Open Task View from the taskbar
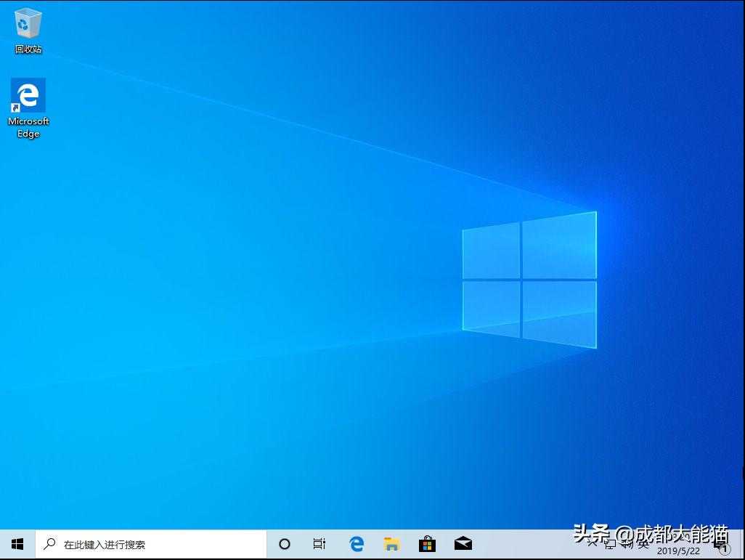This screenshot has height=560, width=745. [319, 543]
